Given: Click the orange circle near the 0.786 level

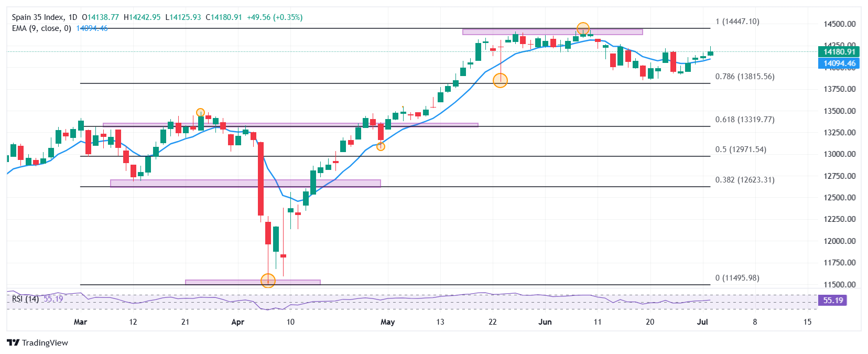Looking at the screenshot, I should click(501, 80).
